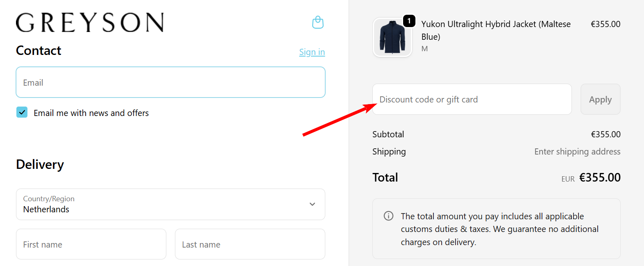Uncheck "Email me with news and offers"

tap(22, 112)
